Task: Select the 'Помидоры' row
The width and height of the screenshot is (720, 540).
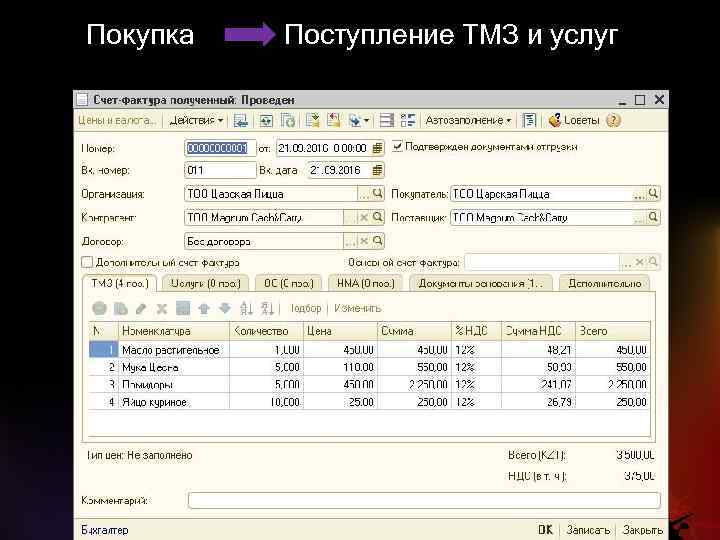Action: [x=369, y=384]
